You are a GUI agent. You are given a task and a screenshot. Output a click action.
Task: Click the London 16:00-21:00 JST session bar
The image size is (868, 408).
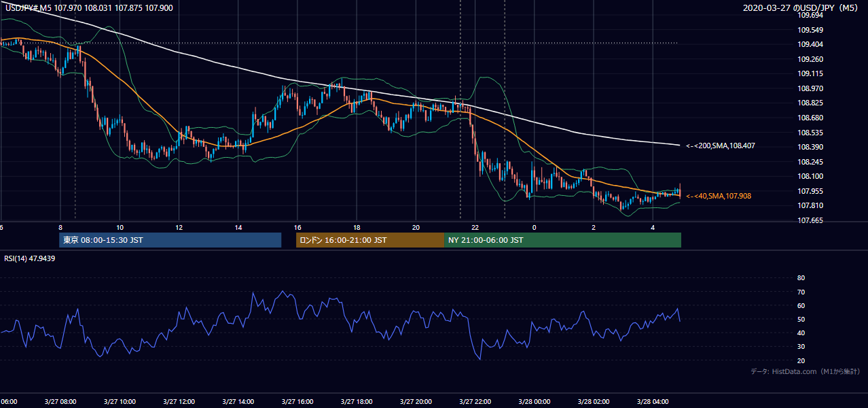(x=370, y=240)
